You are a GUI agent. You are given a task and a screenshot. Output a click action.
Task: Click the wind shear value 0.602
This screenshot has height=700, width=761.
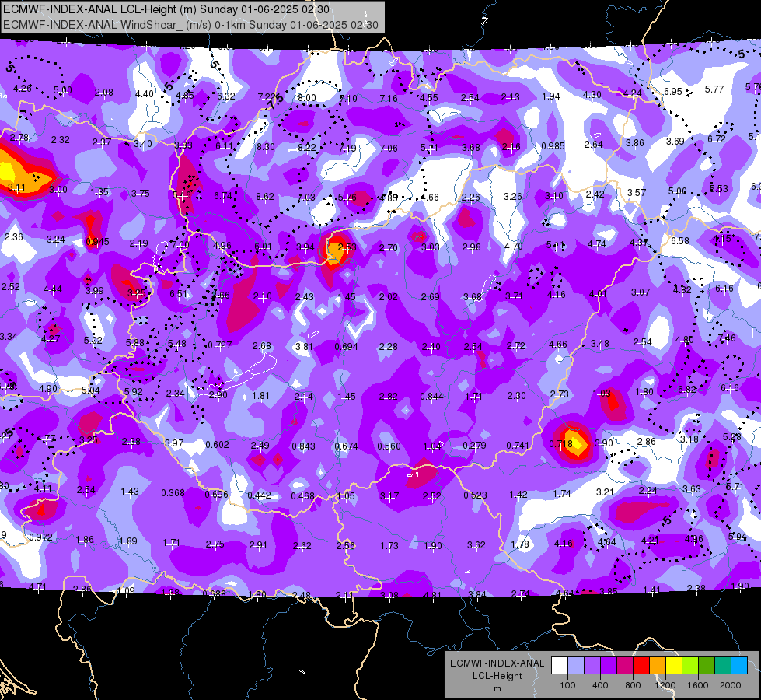click(218, 444)
